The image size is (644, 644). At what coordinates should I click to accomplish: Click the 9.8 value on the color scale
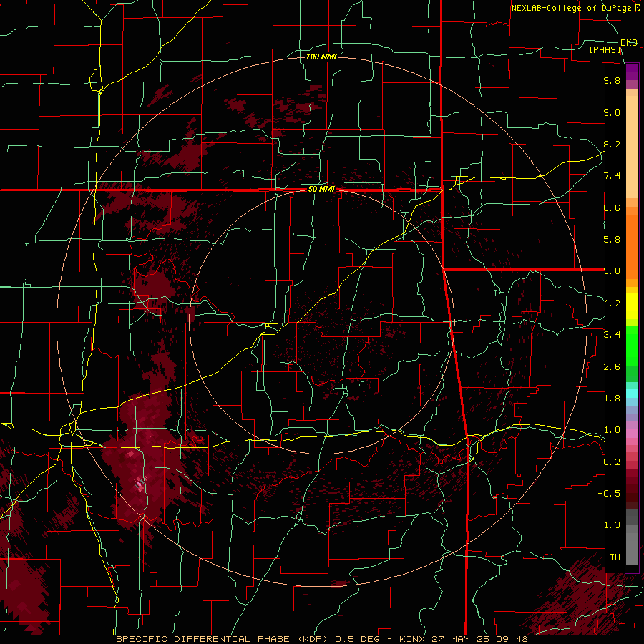612,80
